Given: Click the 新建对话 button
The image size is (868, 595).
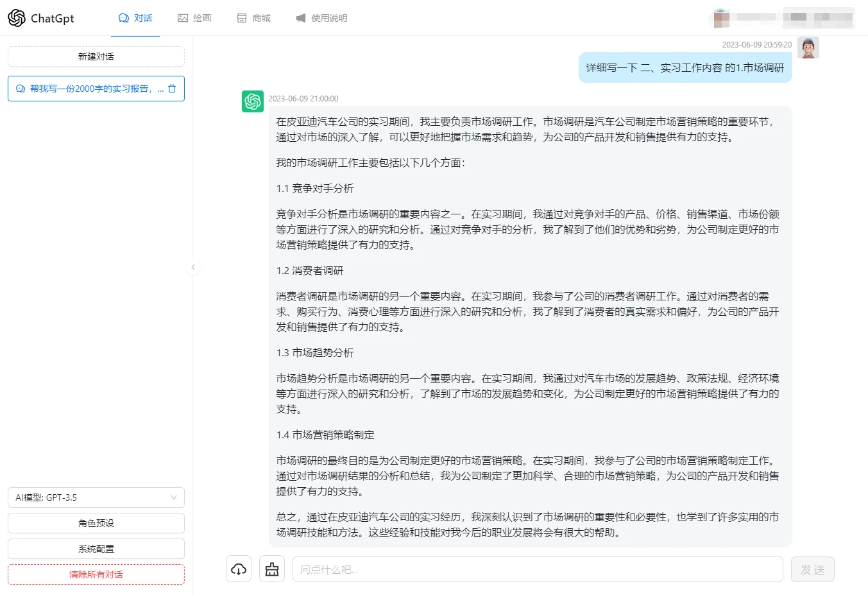Looking at the screenshot, I should (x=96, y=56).
